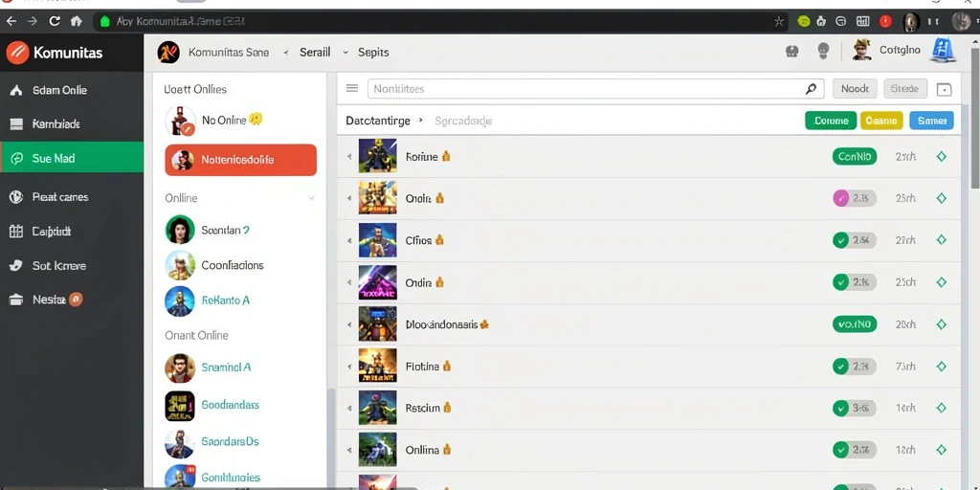Click the square icon right of Stede
The width and height of the screenshot is (980, 490).
(x=944, y=89)
